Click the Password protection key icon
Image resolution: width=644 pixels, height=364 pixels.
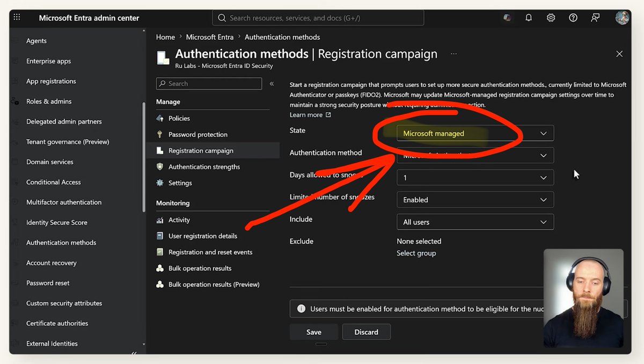(x=160, y=134)
